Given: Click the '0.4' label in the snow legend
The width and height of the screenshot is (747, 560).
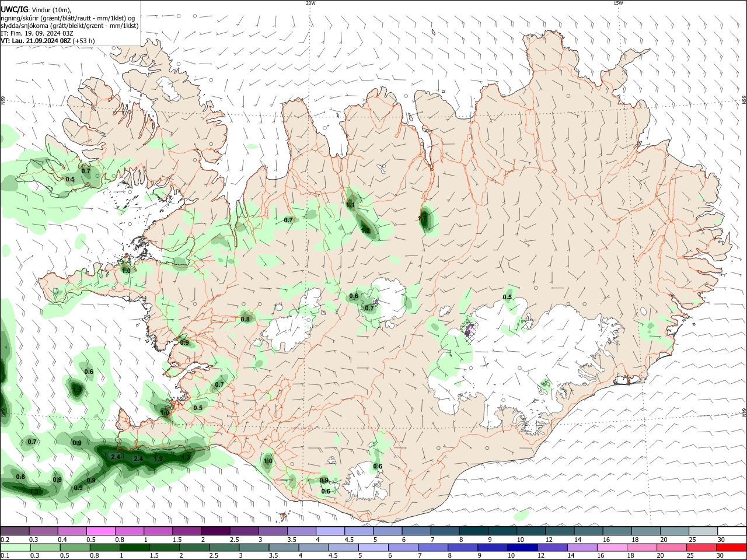Looking at the screenshot, I should [x=62, y=540].
